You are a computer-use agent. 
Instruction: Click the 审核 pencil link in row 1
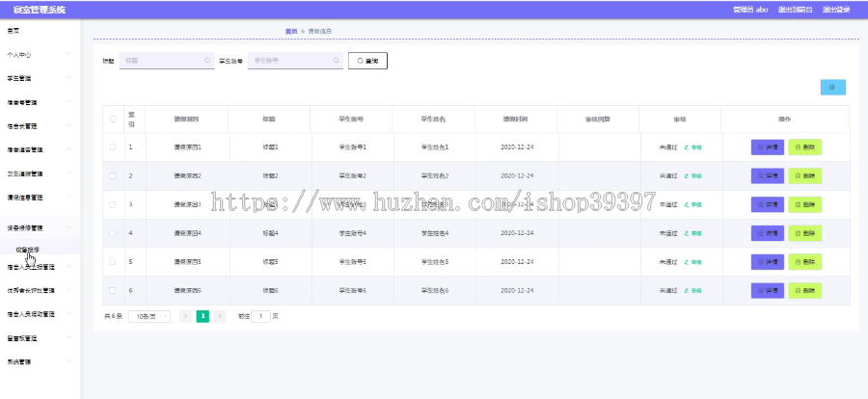click(x=692, y=147)
